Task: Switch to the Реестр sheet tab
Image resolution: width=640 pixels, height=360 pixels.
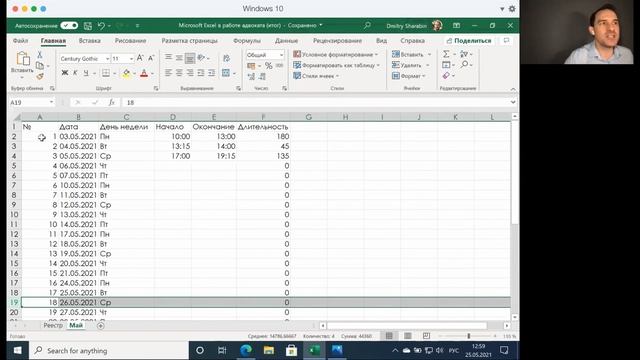Action: click(x=53, y=325)
